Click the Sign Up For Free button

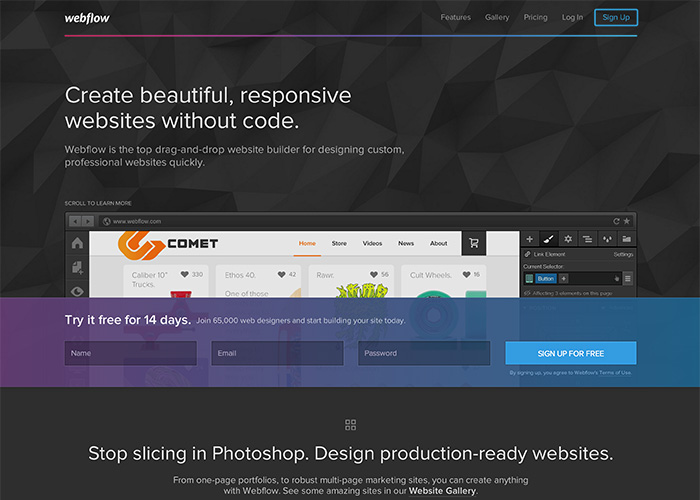[571, 353]
